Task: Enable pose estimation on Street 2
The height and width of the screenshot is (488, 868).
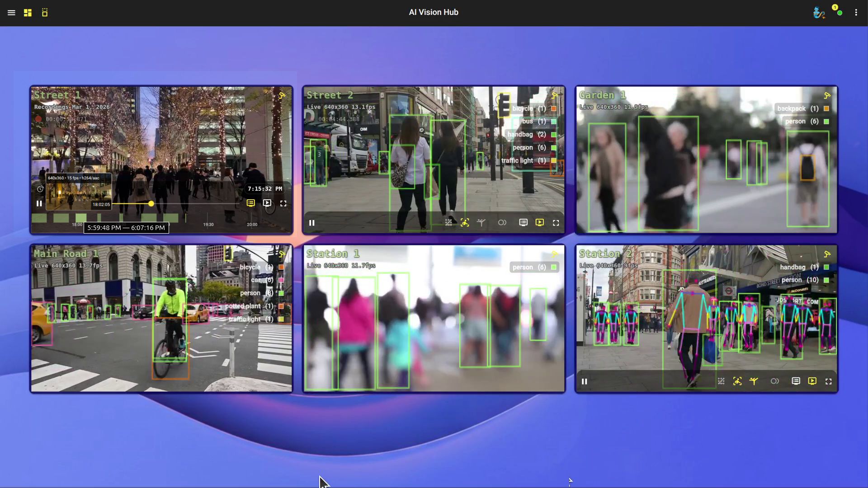Action: point(481,223)
